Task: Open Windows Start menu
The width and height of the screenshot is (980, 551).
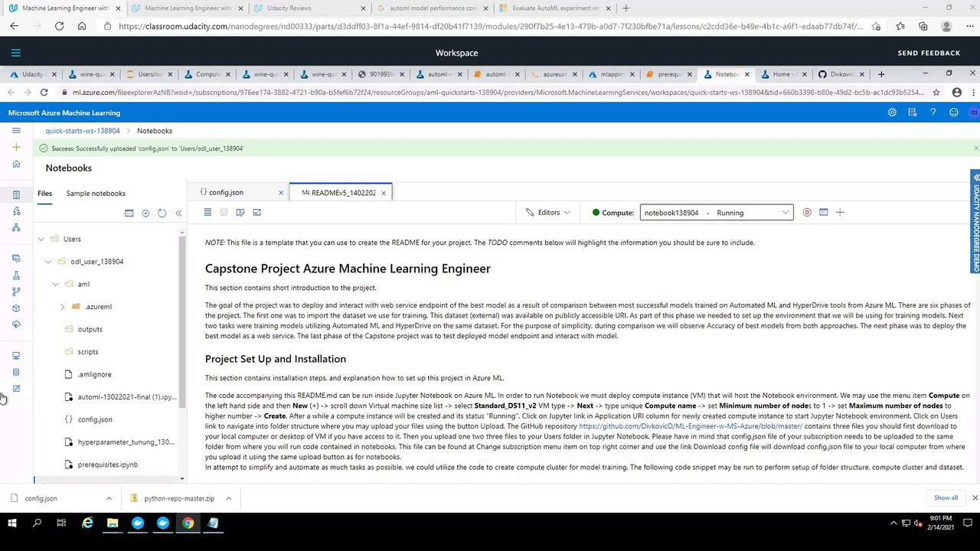Action: coord(12,523)
